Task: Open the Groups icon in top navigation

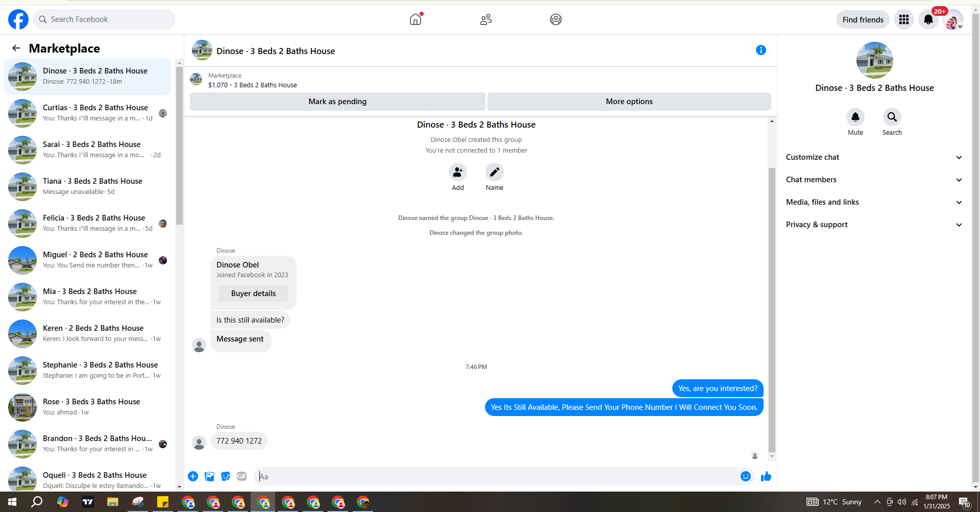Action: coord(556,19)
